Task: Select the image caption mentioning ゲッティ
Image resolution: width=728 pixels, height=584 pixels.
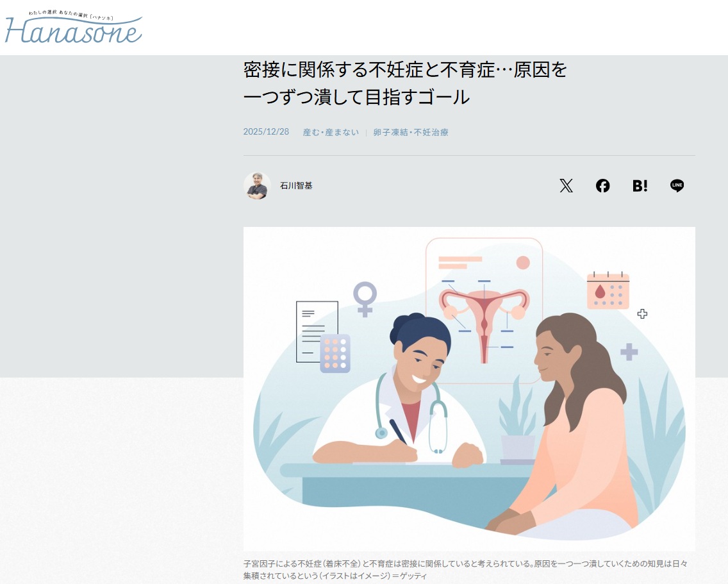Action: pyautogui.click(x=465, y=570)
